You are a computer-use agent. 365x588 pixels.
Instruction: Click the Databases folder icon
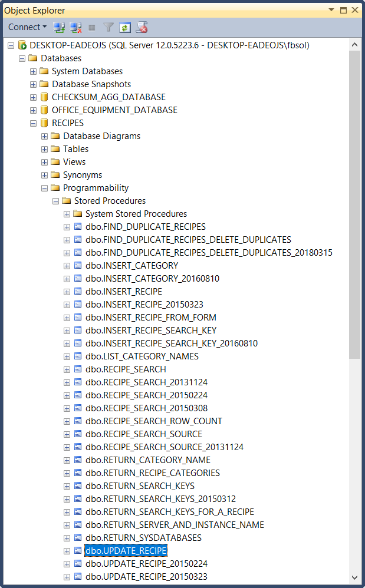click(33, 58)
